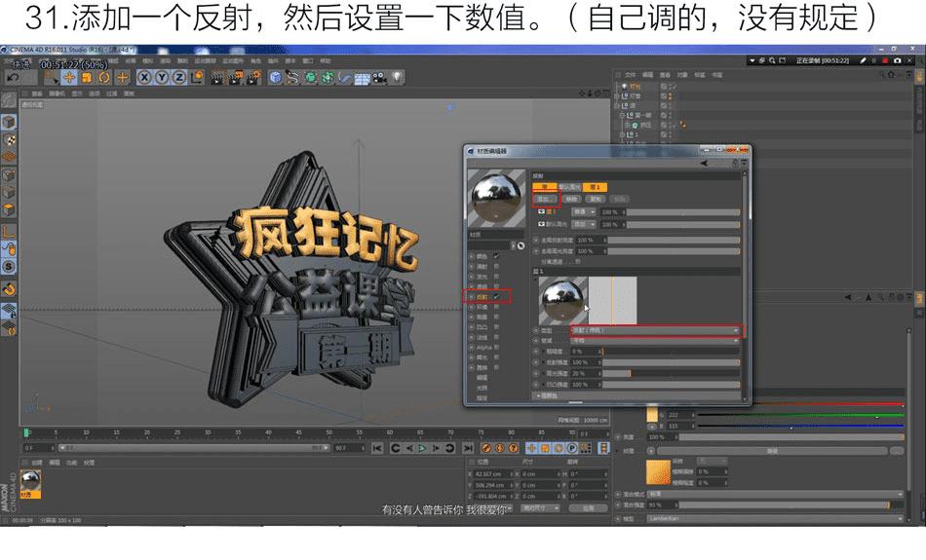Click the Undo arrow in toolbar
Screen dimensions: 926x560
(x=14, y=77)
